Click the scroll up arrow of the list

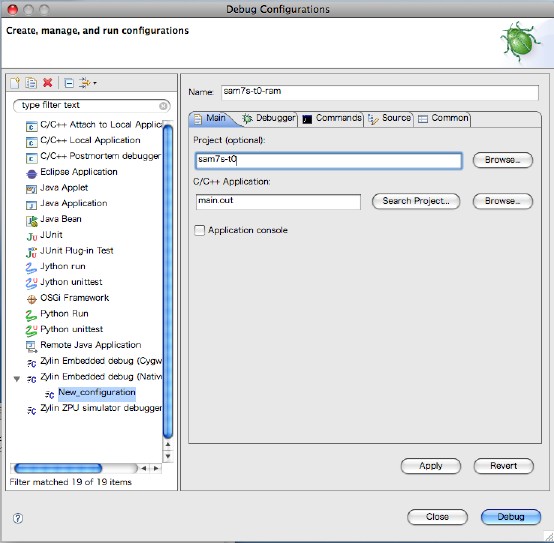pos(168,444)
